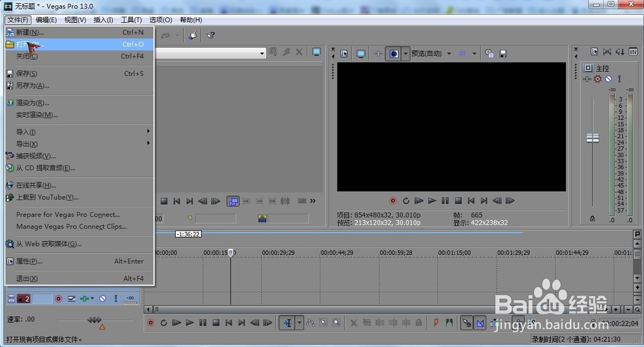Click Prepare for Vegas Pro Connect...
Viewport: 644px width, 347px height.
tap(80, 214)
